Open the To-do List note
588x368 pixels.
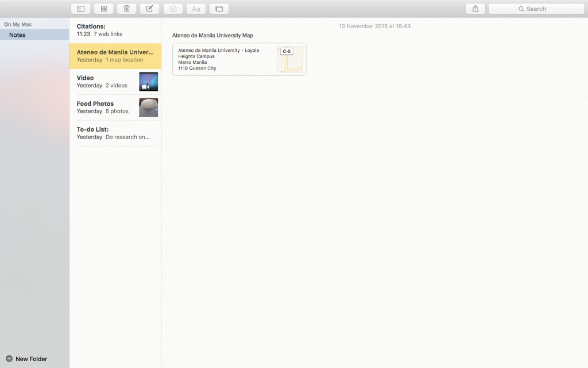click(115, 133)
